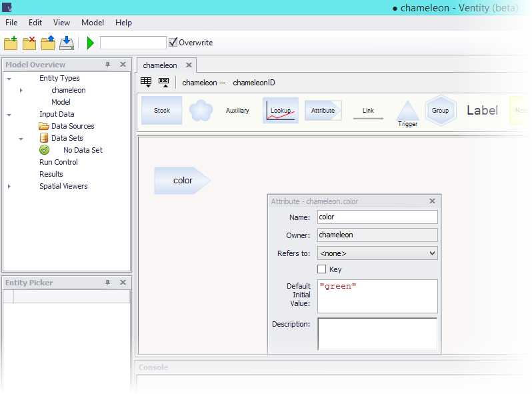The image size is (532, 394).
Task: Select Spatial Viewers tree item
Action: (63, 186)
